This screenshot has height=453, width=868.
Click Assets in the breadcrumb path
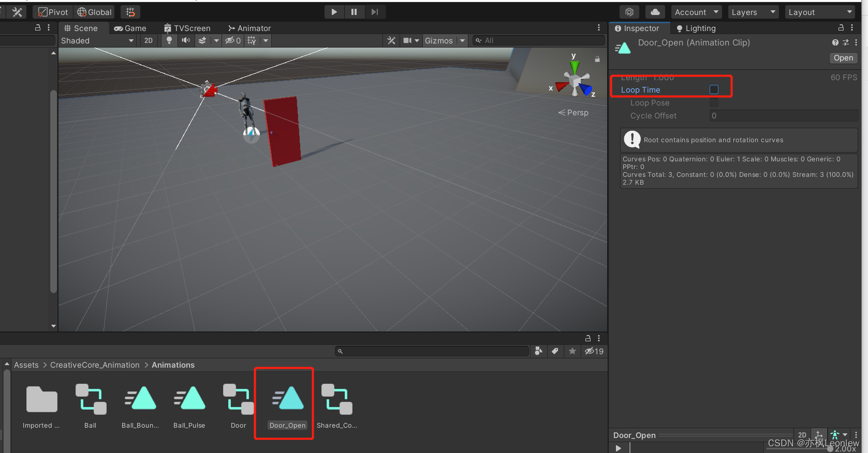tap(26, 365)
